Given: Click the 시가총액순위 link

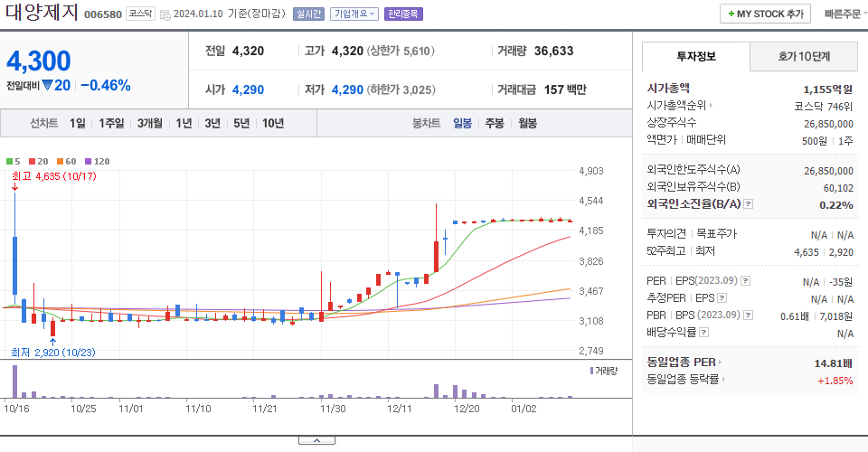Looking at the screenshot, I should (676, 105).
